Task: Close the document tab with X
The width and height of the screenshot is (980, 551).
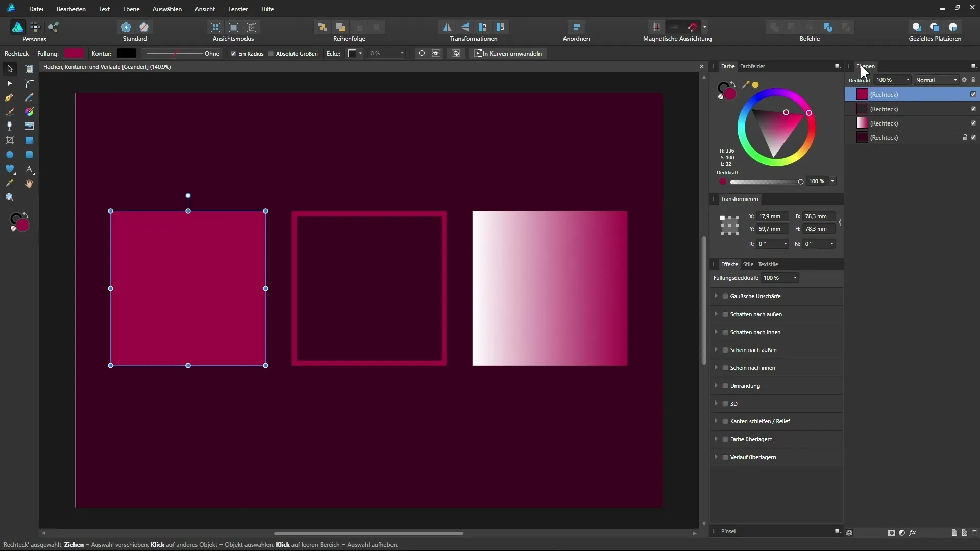Action: click(x=701, y=67)
